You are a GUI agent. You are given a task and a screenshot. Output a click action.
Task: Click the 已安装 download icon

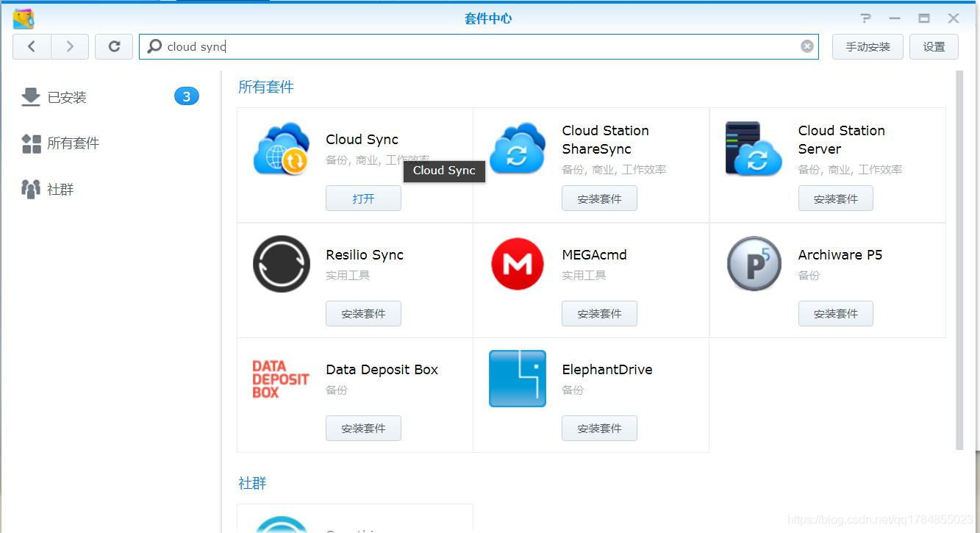(31, 97)
